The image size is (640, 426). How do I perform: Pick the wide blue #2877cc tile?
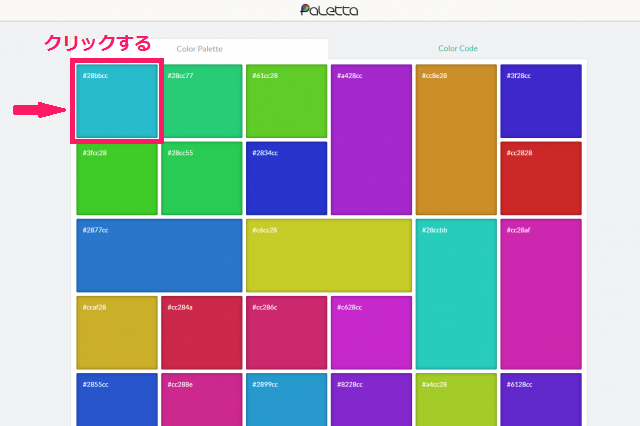pos(160,256)
